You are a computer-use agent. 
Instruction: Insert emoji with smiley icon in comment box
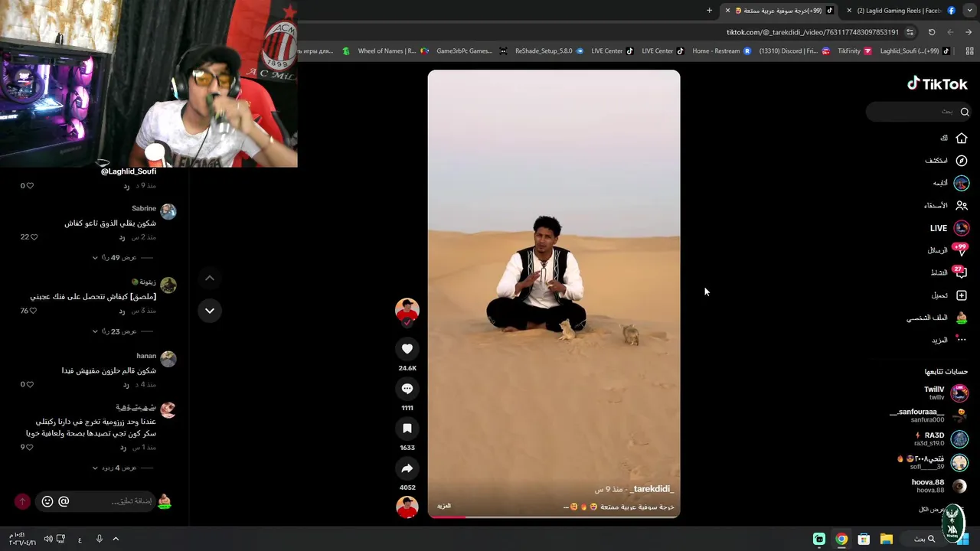coord(47,501)
